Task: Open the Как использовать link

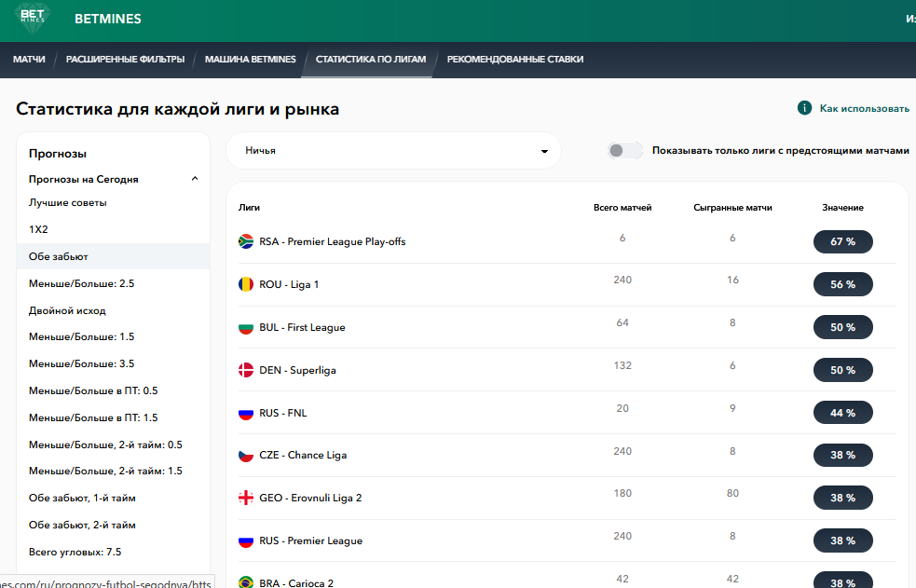Action: [864, 108]
